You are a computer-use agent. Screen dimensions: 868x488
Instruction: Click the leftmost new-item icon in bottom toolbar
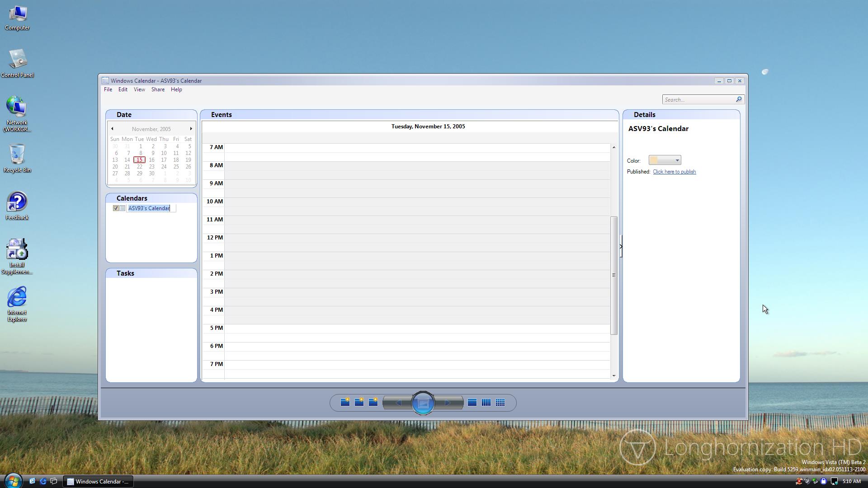[x=345, y=402]
